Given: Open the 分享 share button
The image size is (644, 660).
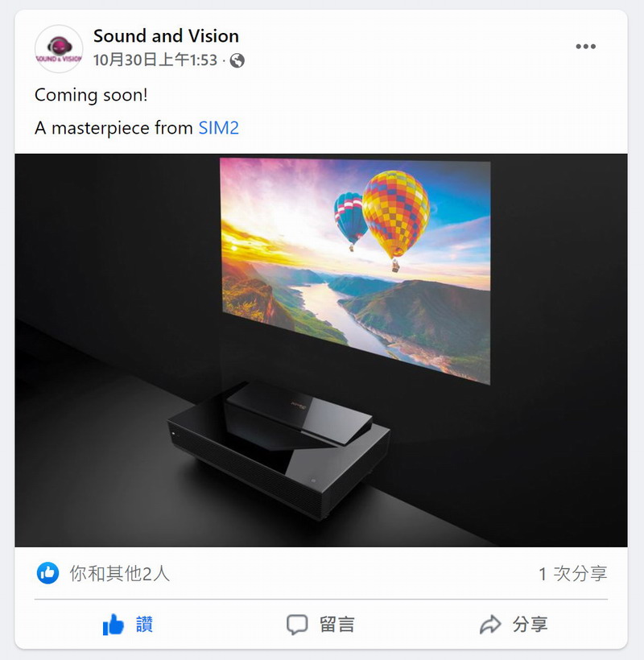Looking at the screenshot, I should point(514,625).
